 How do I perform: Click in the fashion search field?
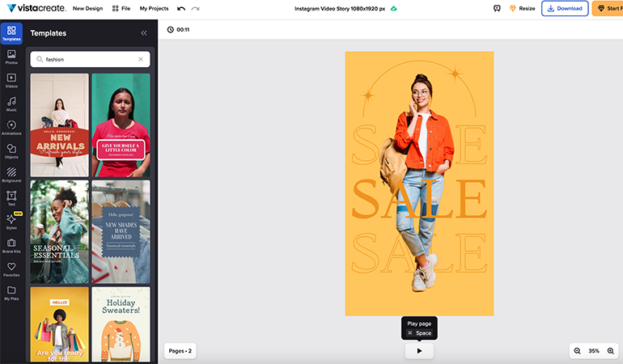(x=90, y=59)
